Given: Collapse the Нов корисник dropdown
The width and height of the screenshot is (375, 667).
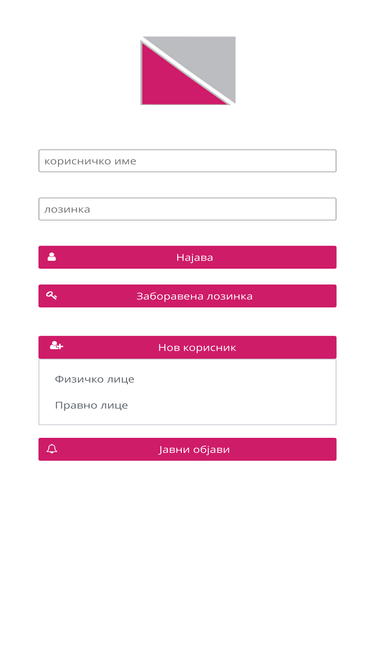Looking at the screenshot, I should click(188, 347).
